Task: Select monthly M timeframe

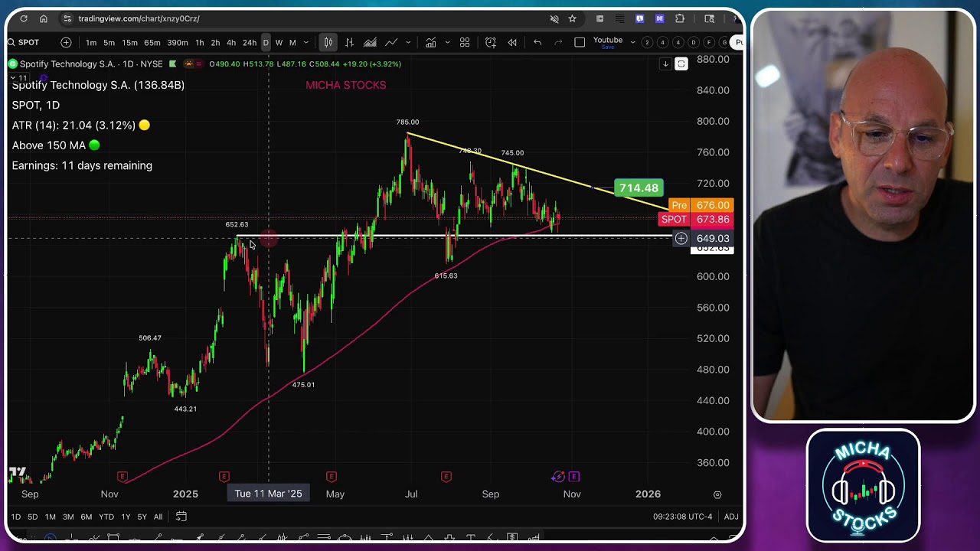Action: [x=292, y=42]
